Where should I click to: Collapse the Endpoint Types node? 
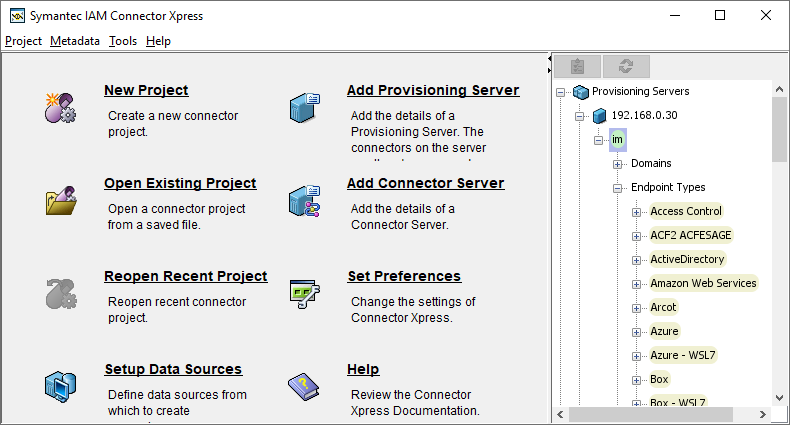618,187
